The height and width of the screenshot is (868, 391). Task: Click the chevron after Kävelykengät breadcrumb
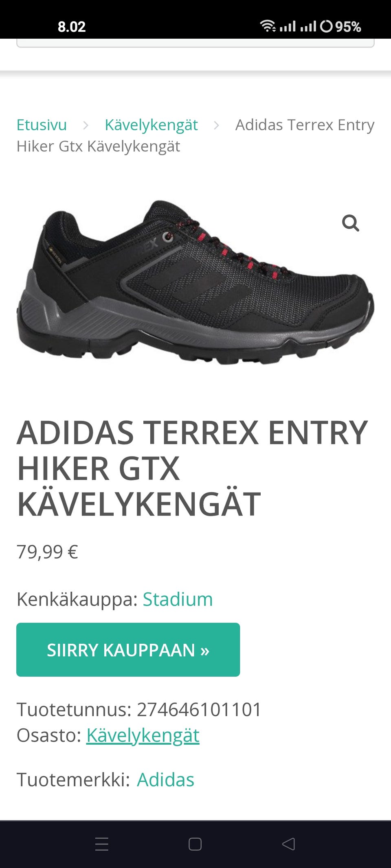[216, 125]
